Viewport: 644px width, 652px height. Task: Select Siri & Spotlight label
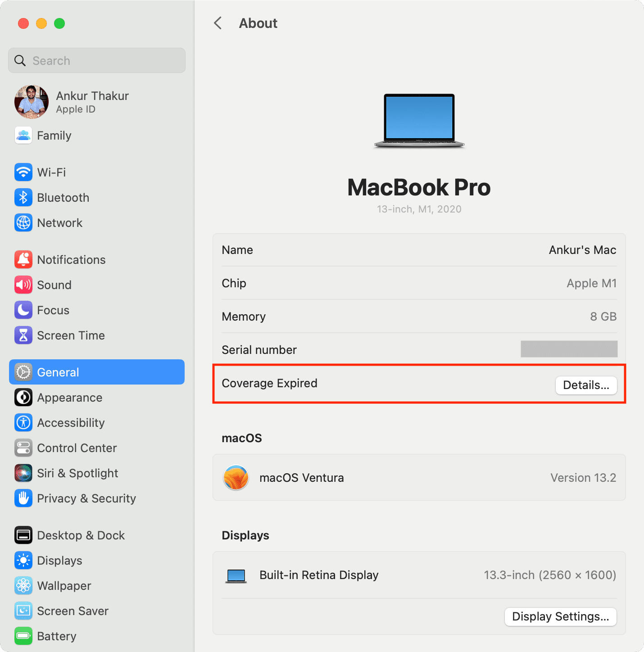[77, 473]
